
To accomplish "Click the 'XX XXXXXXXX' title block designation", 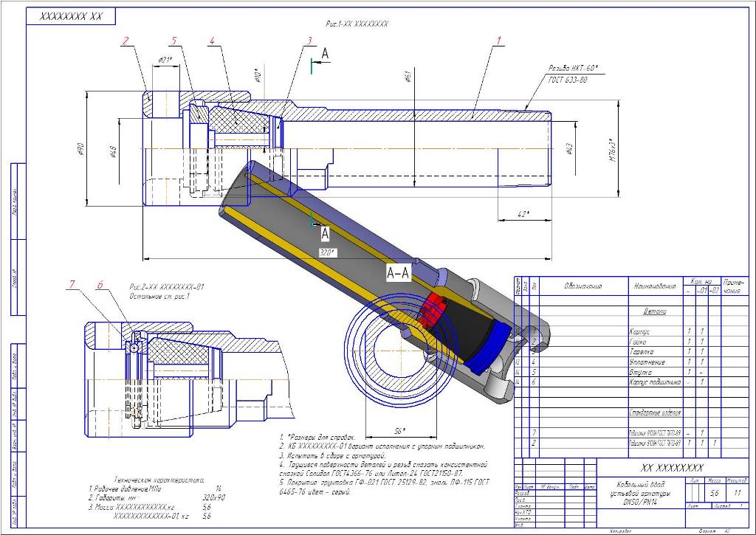I will (x=672, y=468).
